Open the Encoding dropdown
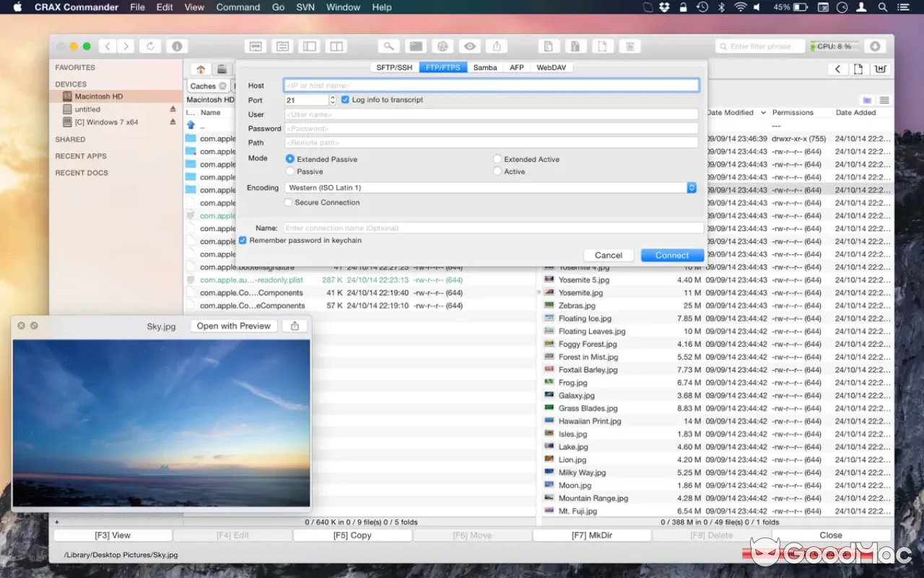The image size is (924, 578). [x=691, y=187]
